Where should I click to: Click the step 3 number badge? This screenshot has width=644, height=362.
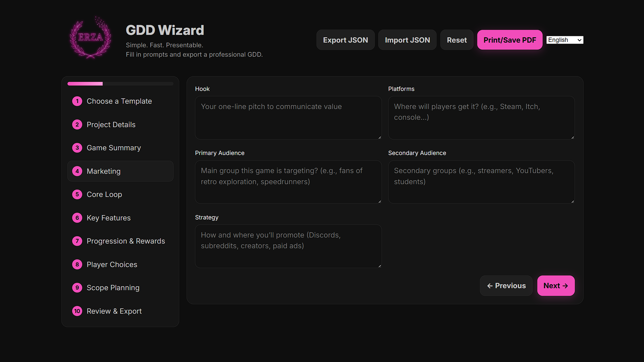pos(77,148)
